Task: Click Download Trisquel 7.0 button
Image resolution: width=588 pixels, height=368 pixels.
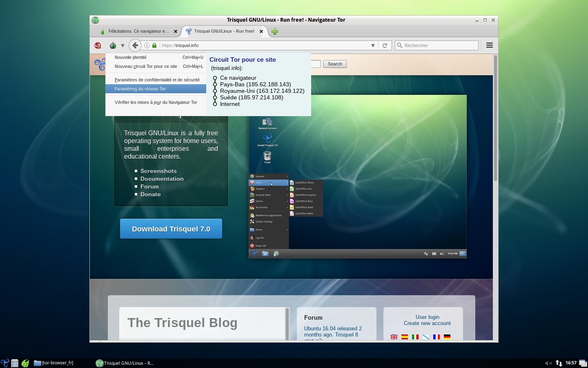Action: 171,229
